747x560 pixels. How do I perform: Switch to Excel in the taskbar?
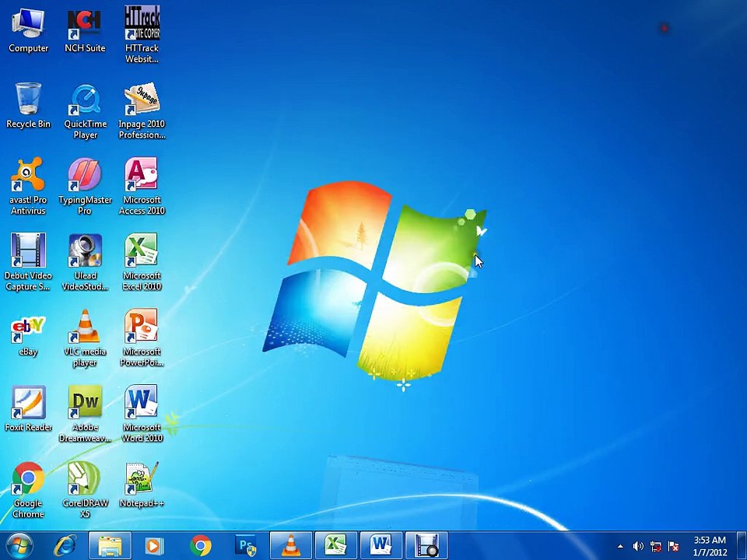(336, 546)
